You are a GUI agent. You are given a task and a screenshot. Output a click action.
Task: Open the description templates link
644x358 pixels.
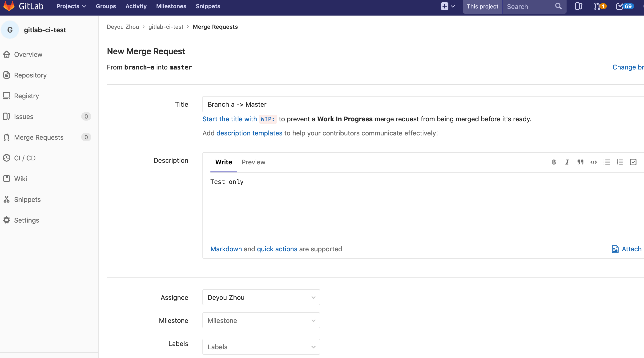pos(249,133)
